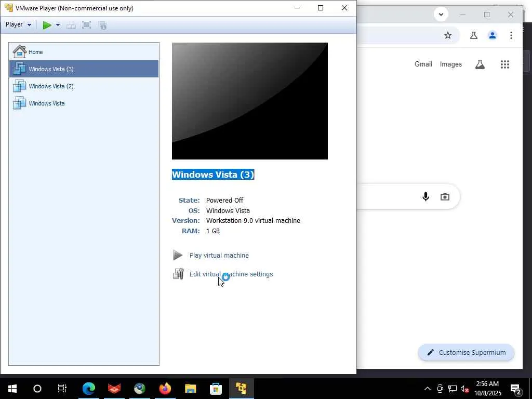Viewport: 532px width, 399px height.
Task: Open the Windows Start menu
Action: (12, 389)
